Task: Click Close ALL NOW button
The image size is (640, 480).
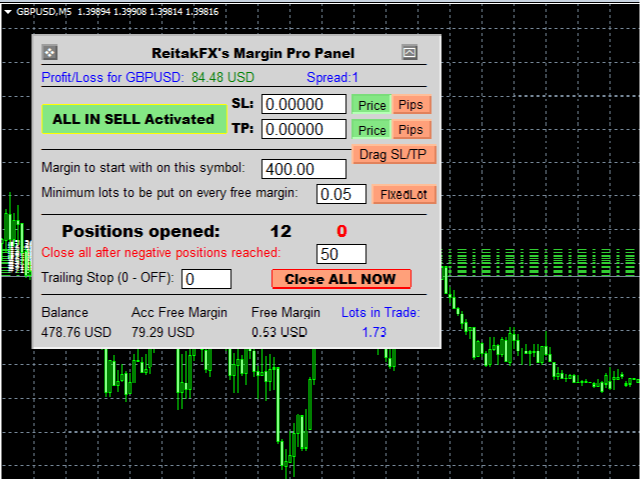Action: 341,279
